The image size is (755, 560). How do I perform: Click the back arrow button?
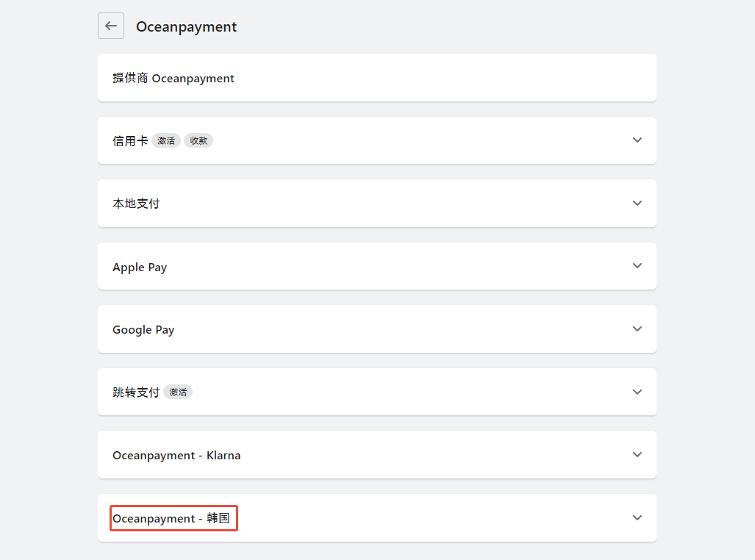click(111, 26)
